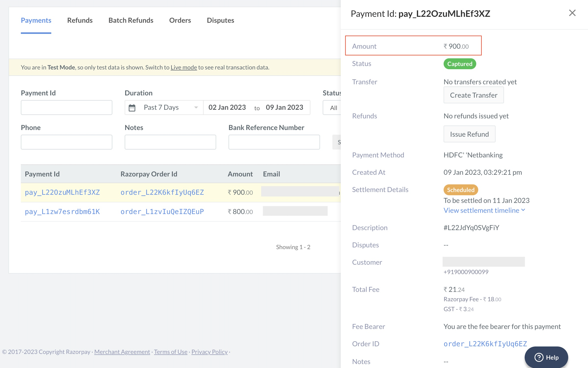The height and width of the screenshot is (368, 588).
Task: Click the Captured status icon/badge
Action: pos(460,63)
